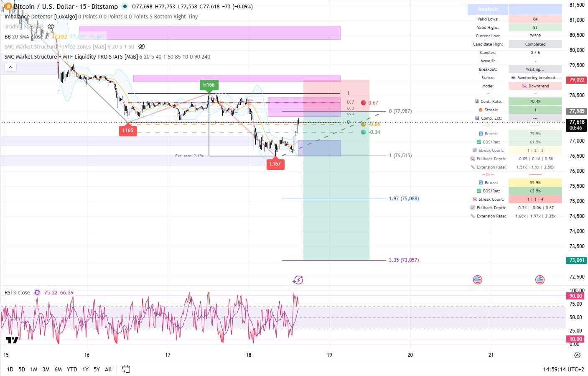Open the leftmost US flag economic event
The width and height of the screenshot is (588, 376).
click(x=477, y=280)
